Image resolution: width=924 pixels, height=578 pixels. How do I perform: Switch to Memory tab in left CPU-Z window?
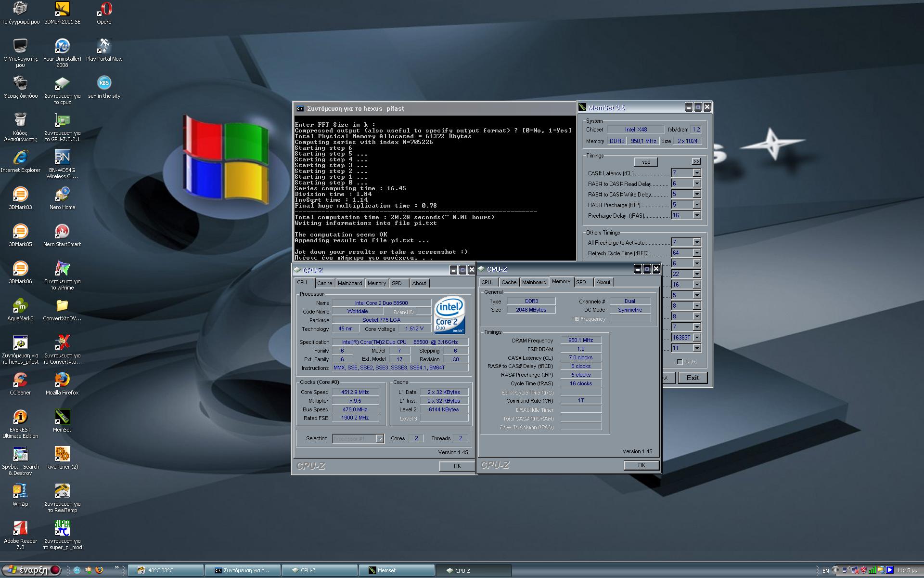pyautogui.click(x=377, y=283)
